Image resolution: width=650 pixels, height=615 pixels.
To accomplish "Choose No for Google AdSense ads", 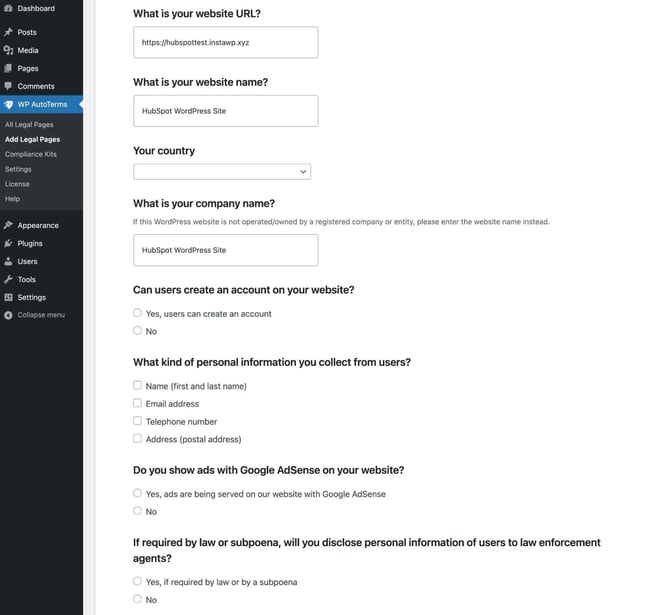I will click(137, 511).
